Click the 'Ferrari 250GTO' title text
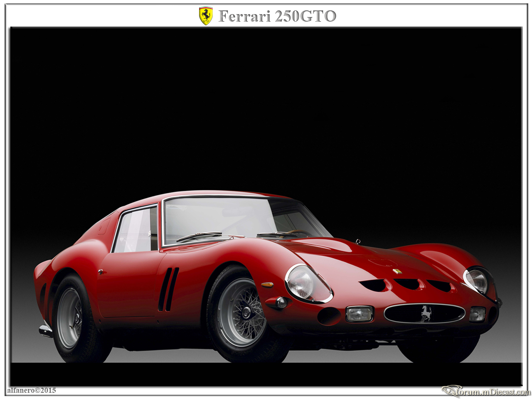532x399 pixels. 277,16
